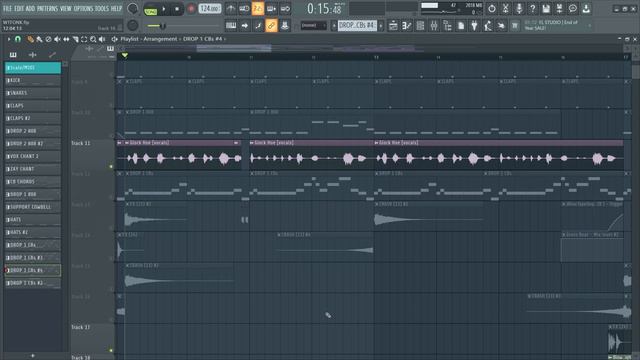The width and height of the screenshot is (640, 360).
Task: Toggle loop recording icon
Action: [285, 9]
